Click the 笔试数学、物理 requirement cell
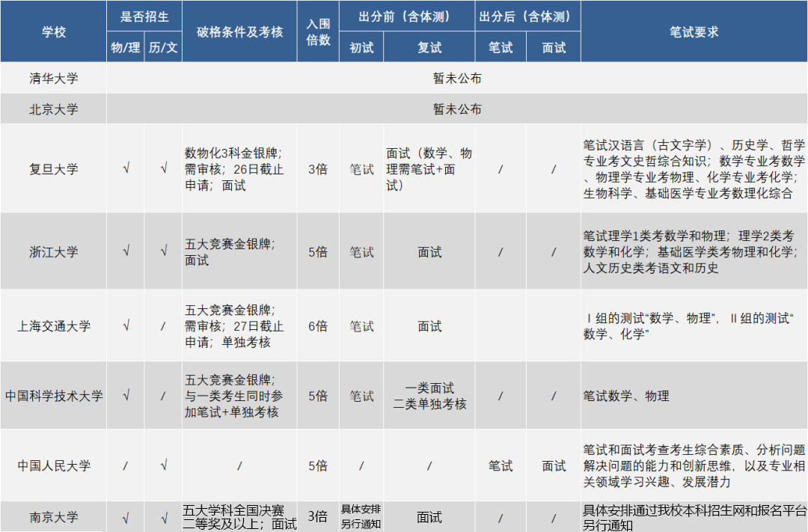Viewport: 808px width, 532px height. pos(694,396)
